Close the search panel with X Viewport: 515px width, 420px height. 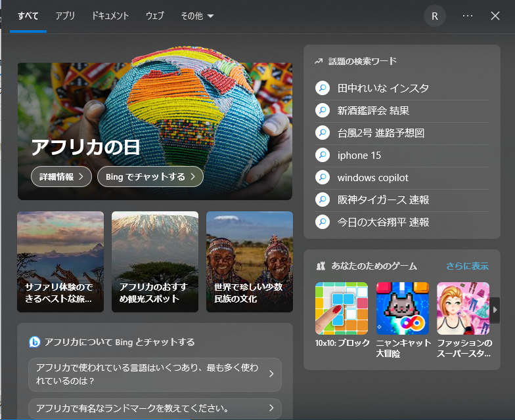(x=495, y=16)
